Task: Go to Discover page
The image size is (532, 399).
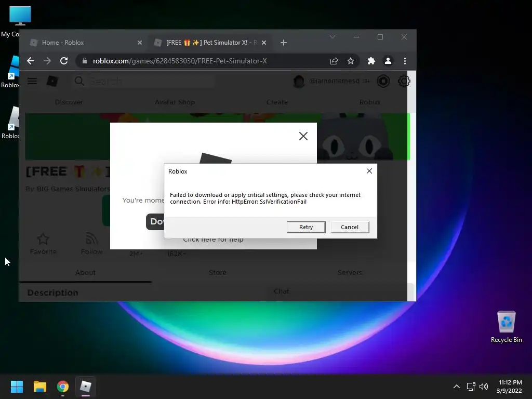Action: point(69,102)
